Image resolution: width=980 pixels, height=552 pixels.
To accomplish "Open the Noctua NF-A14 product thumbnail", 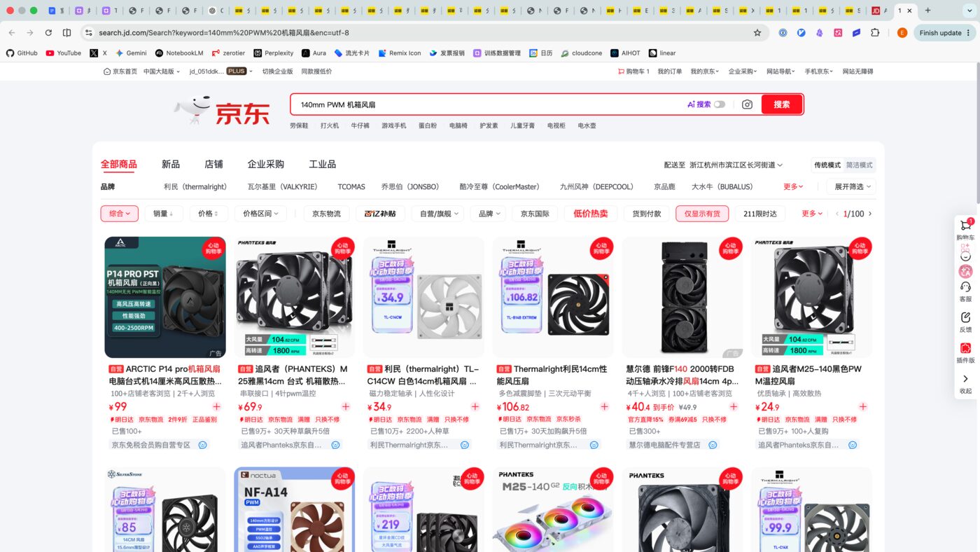I will [x=294, y=510].
